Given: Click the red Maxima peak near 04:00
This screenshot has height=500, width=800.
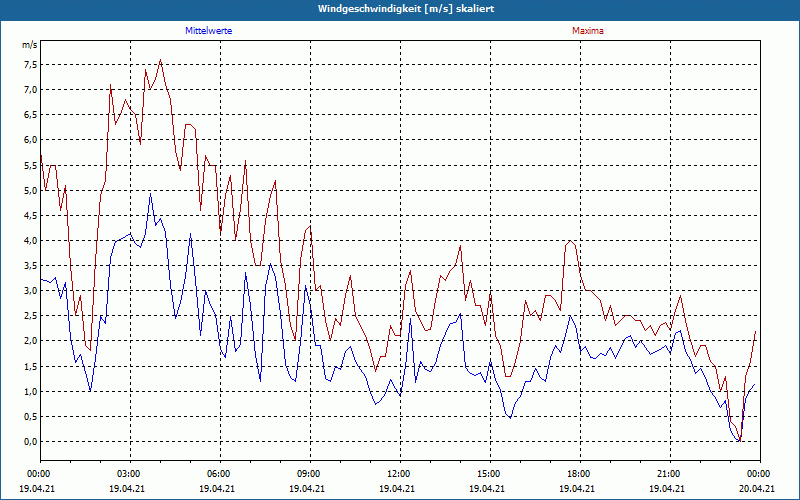Looking at the screenshot, I should tap(161, 60).
